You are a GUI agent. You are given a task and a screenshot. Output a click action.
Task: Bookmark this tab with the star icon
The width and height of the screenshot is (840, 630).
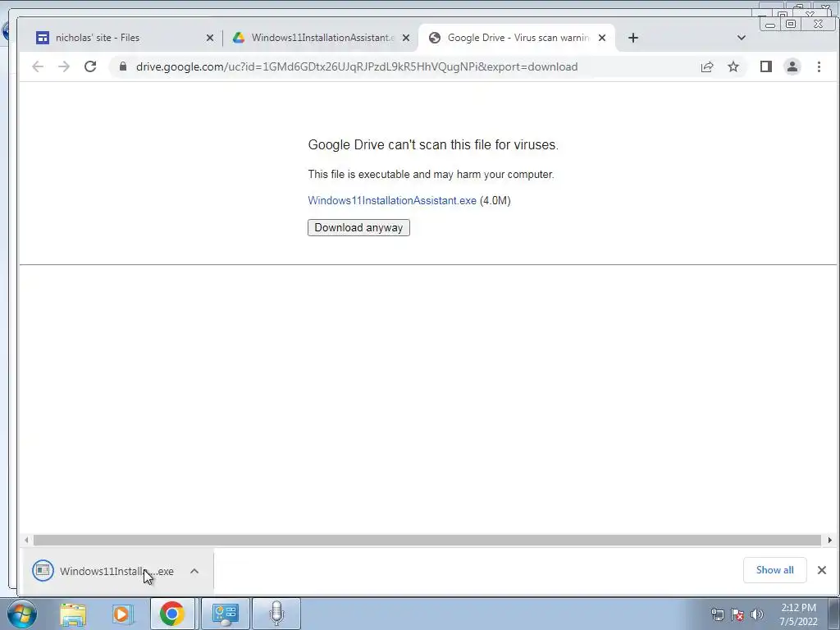point(733,66)
